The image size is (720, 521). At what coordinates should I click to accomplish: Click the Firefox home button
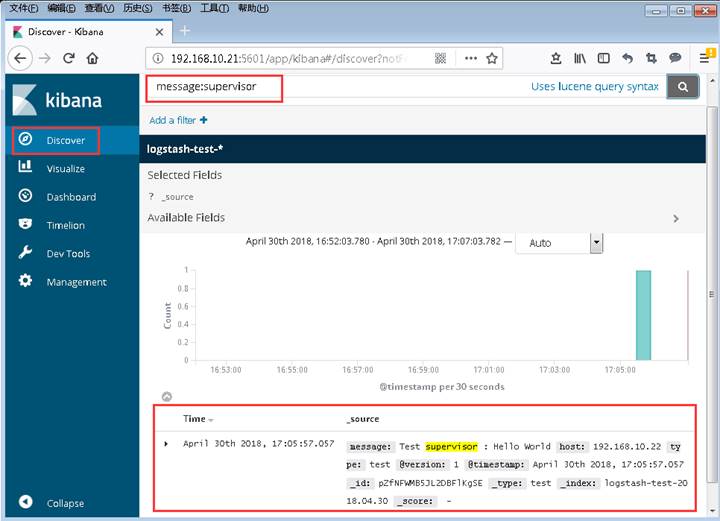click(x=92, y=58)
